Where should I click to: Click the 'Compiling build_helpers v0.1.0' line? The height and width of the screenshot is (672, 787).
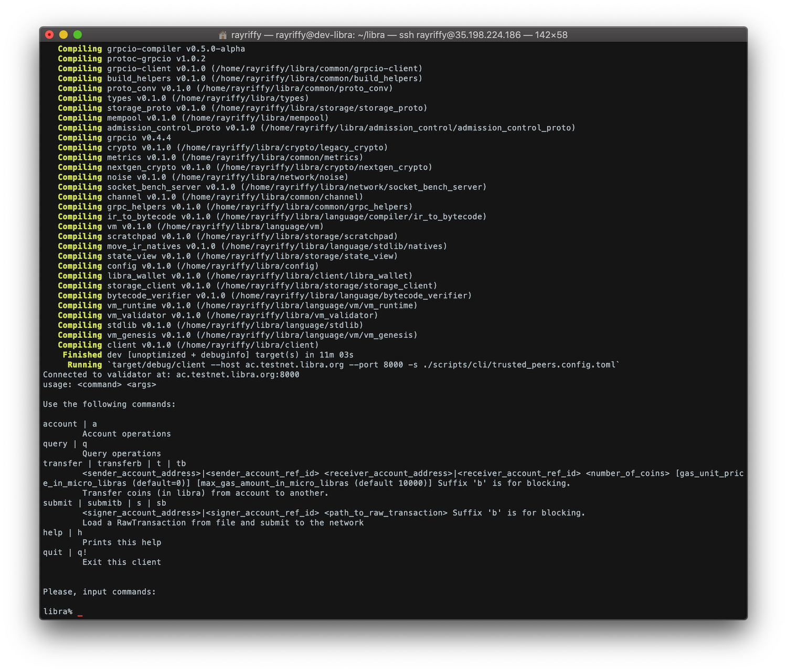(x=240, y=79)
